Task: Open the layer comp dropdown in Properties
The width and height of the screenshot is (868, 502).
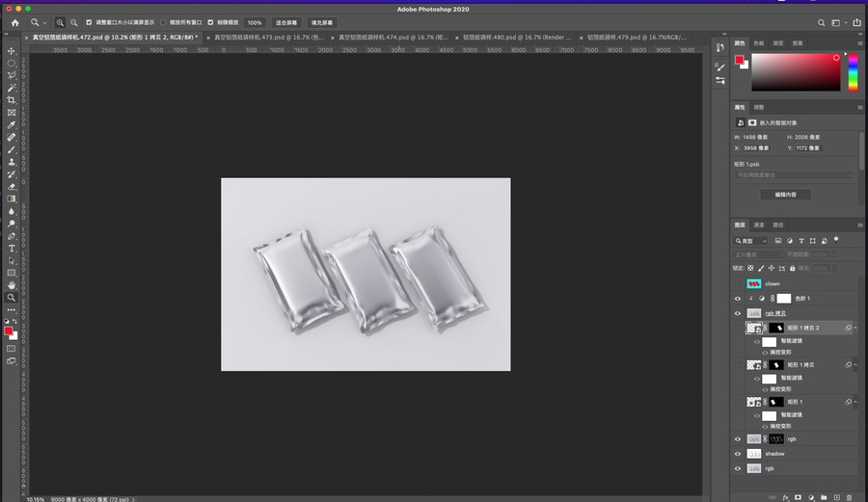Action: point(794,175)
